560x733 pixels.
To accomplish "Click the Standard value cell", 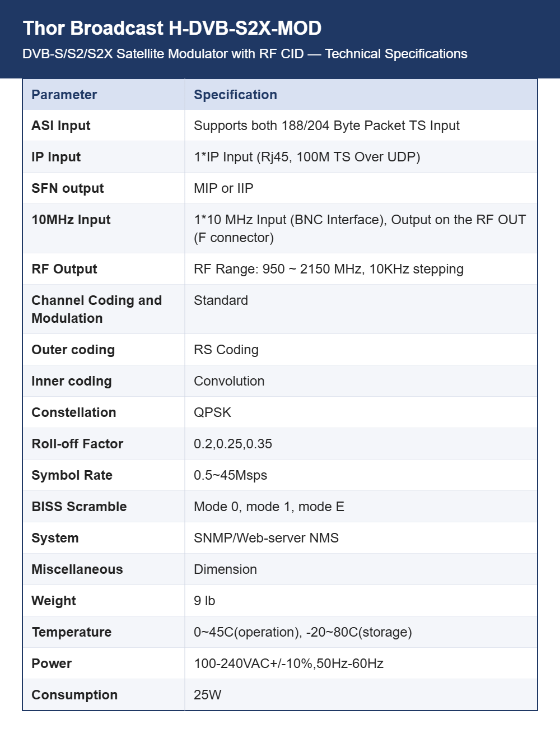I will 221,300.
